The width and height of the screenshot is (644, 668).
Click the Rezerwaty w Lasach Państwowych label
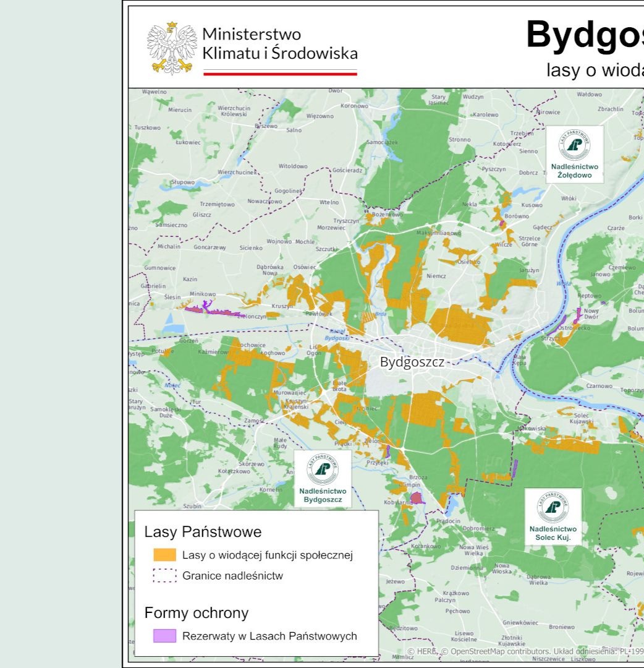269,636
